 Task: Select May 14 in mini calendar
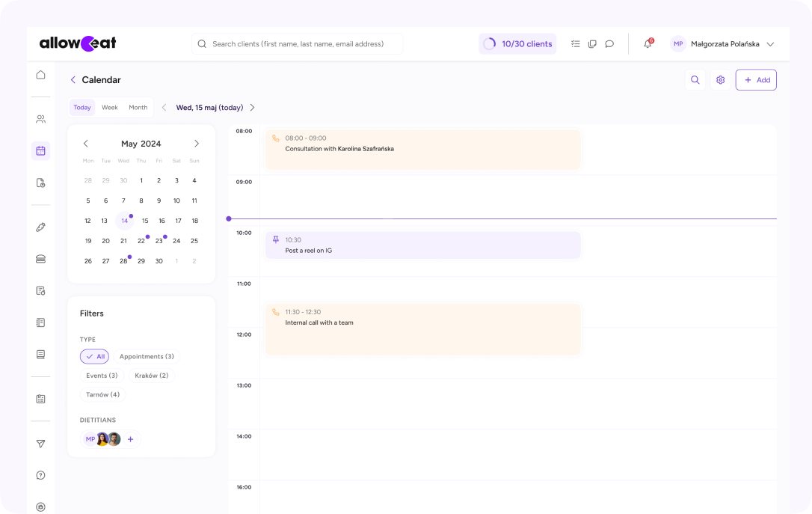[124, 221]
